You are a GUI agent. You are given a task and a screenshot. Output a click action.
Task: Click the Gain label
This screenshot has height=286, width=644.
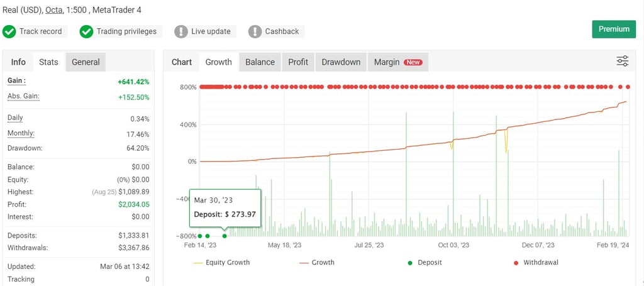(x=16, y=81)
